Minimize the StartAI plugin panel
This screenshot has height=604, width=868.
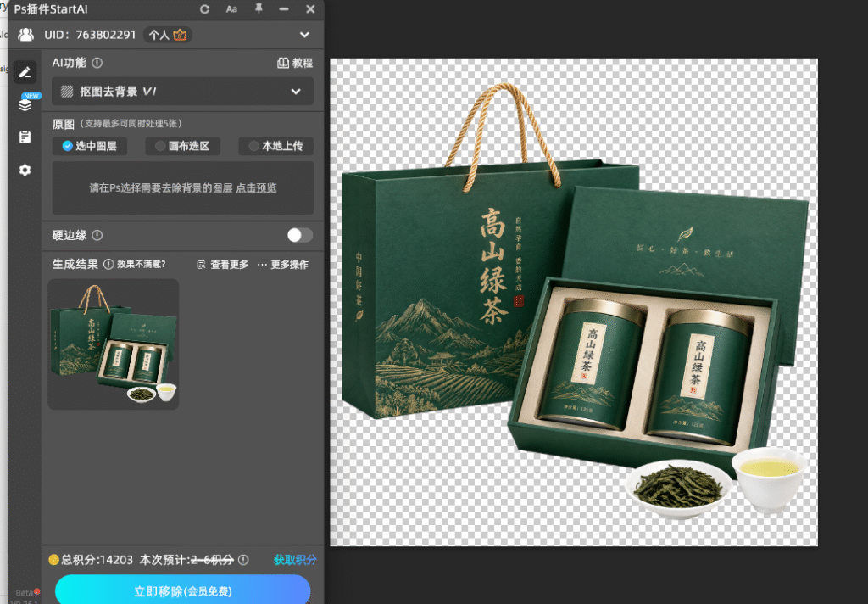coord(284,9)
